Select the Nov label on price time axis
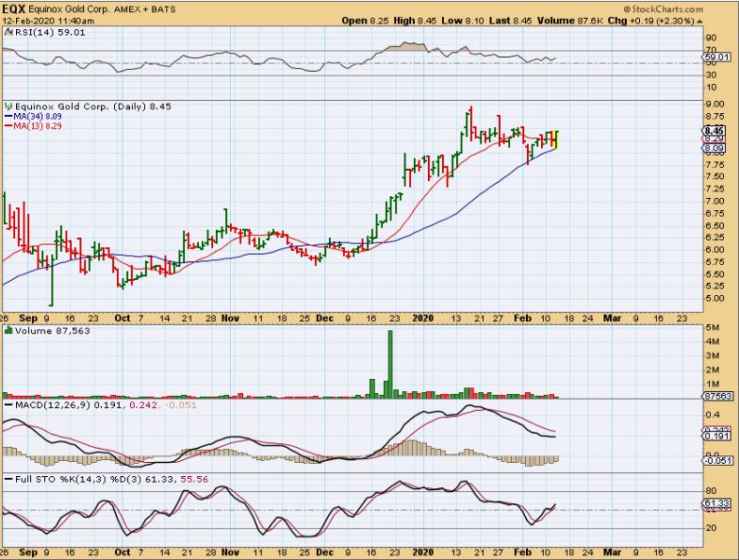The image size is (739, 560). 230,318
